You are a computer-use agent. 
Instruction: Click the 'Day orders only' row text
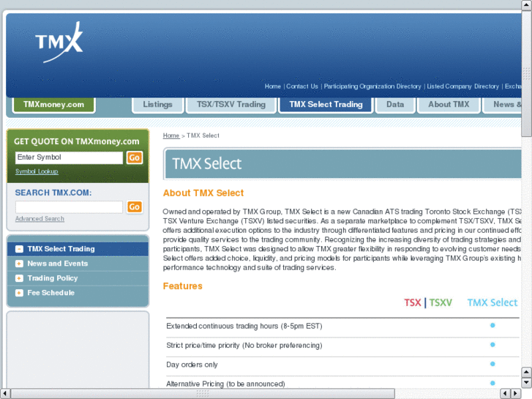[x=192, y=365]
